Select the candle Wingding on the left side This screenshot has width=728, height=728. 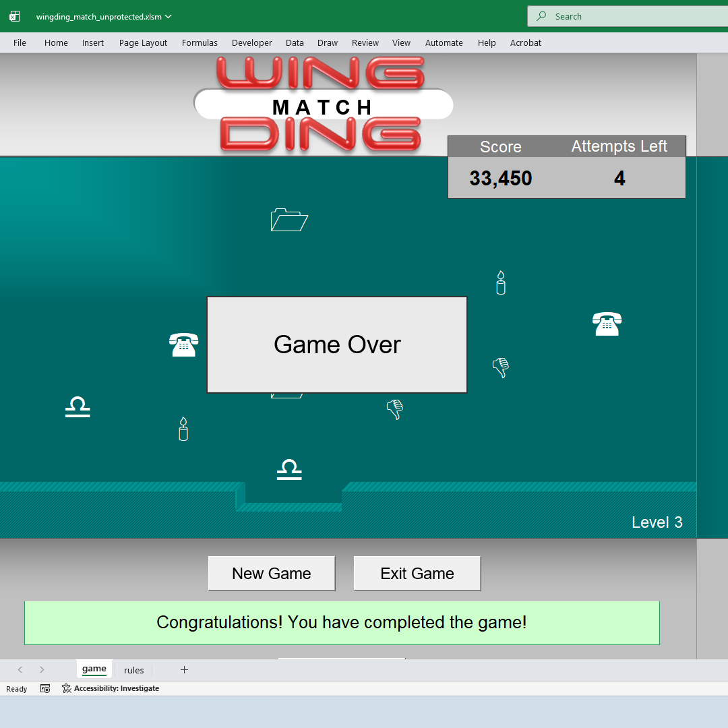click(183, 429)
